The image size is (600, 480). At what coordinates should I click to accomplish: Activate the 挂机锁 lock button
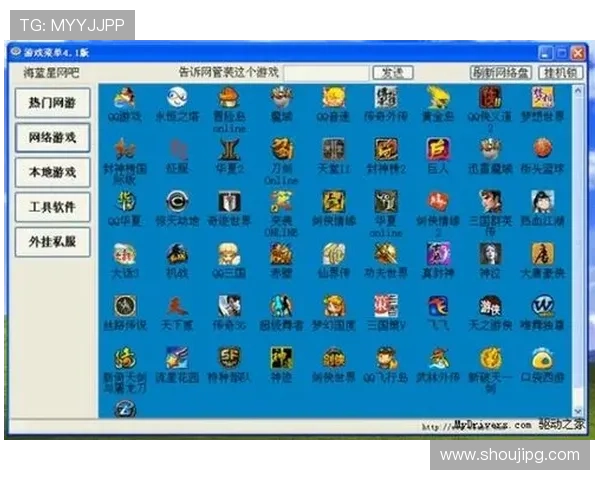[x=561, y=73]
